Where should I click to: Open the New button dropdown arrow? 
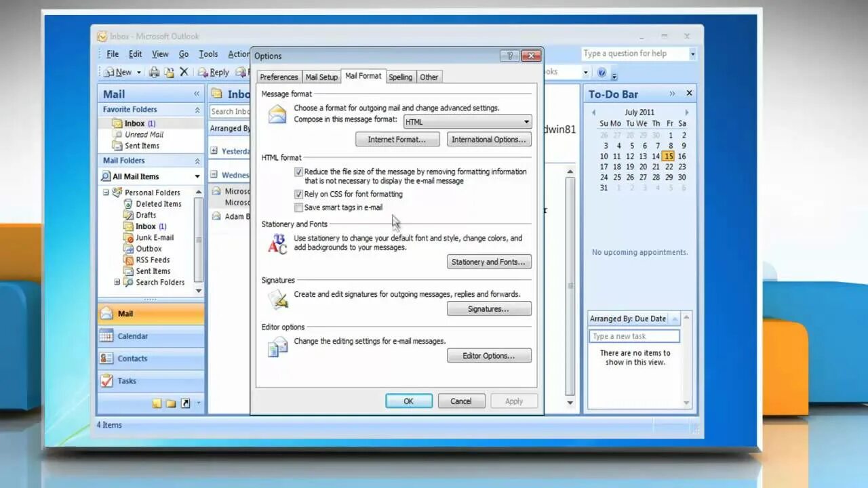139,73
